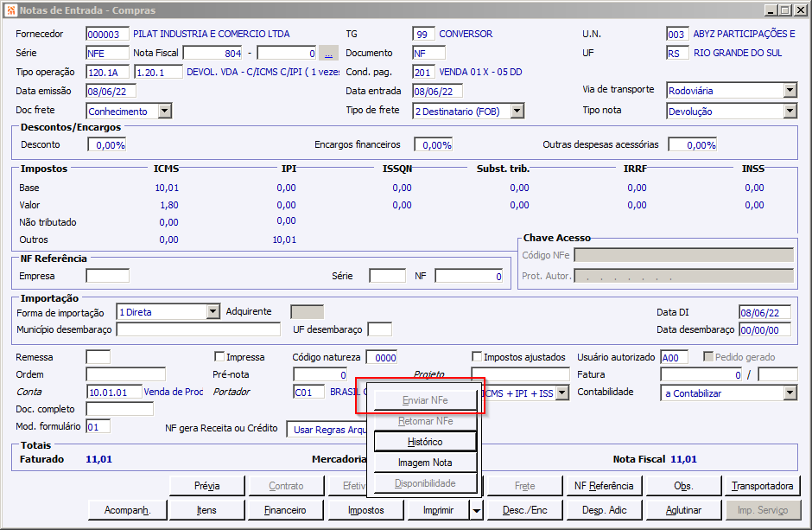Image resolution: width=812 pixels, height=530 pixels.
Task: Click the Financeiro button
Action: coord(285,510)
